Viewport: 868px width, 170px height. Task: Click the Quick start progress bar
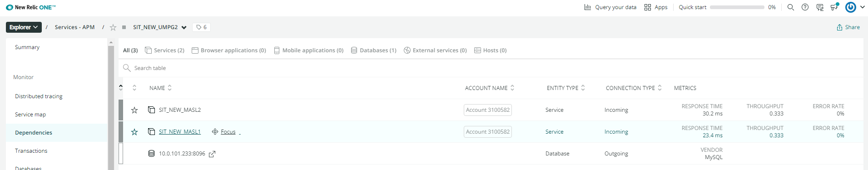coord(737,7)
